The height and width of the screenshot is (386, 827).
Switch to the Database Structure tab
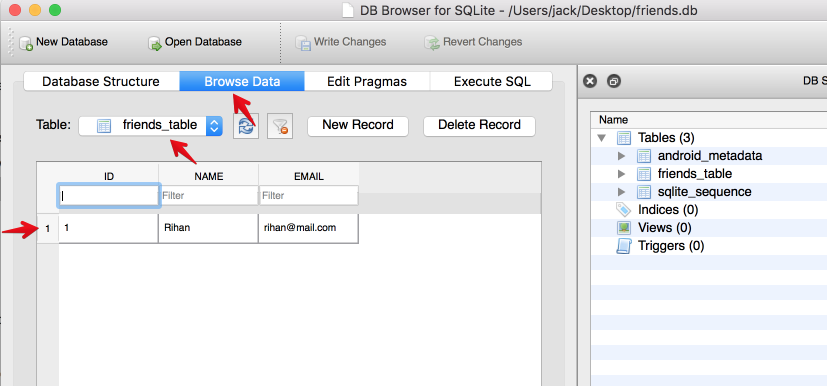101,82
